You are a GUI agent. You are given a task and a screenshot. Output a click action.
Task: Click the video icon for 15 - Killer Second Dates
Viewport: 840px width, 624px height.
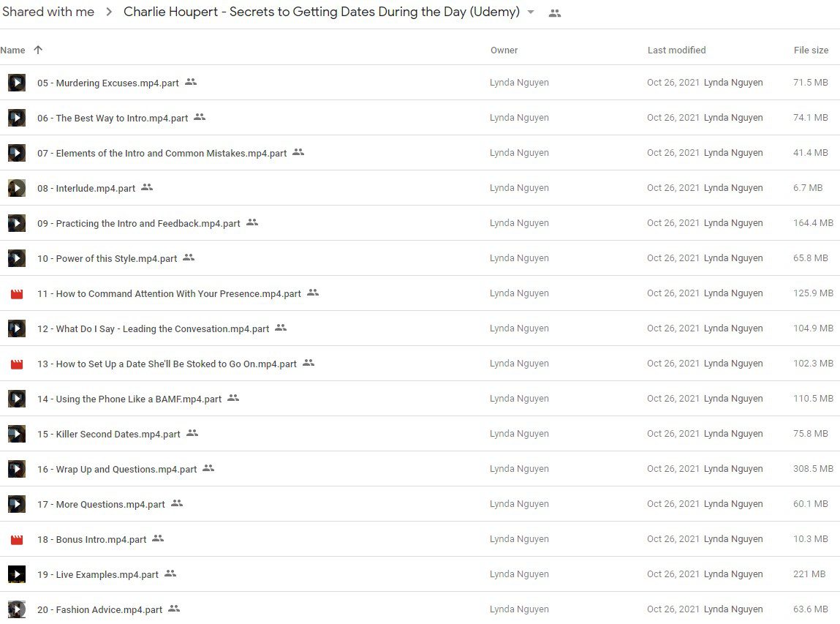(17, 434)
